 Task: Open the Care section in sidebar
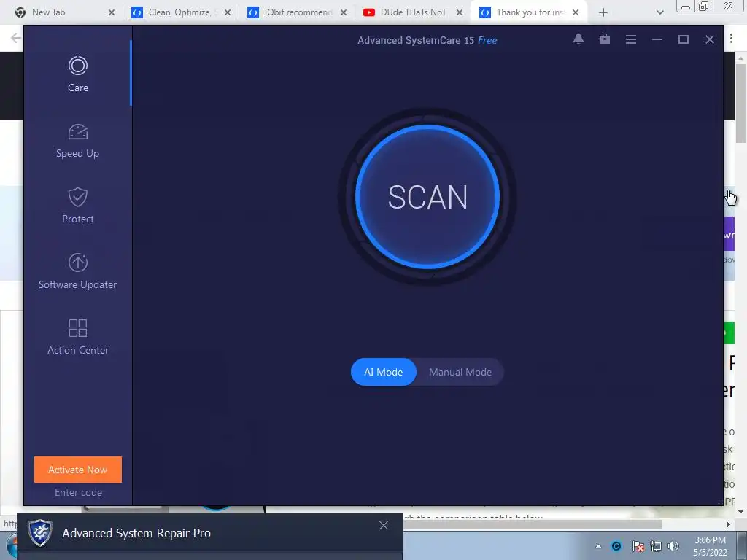pos(77,74)
